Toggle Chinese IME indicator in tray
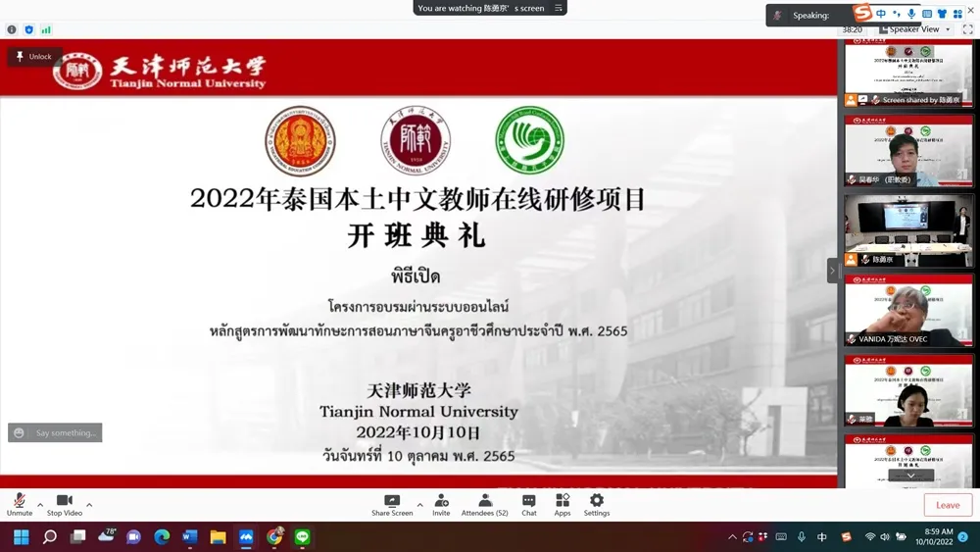980x552 pixels. coord(822,537)
